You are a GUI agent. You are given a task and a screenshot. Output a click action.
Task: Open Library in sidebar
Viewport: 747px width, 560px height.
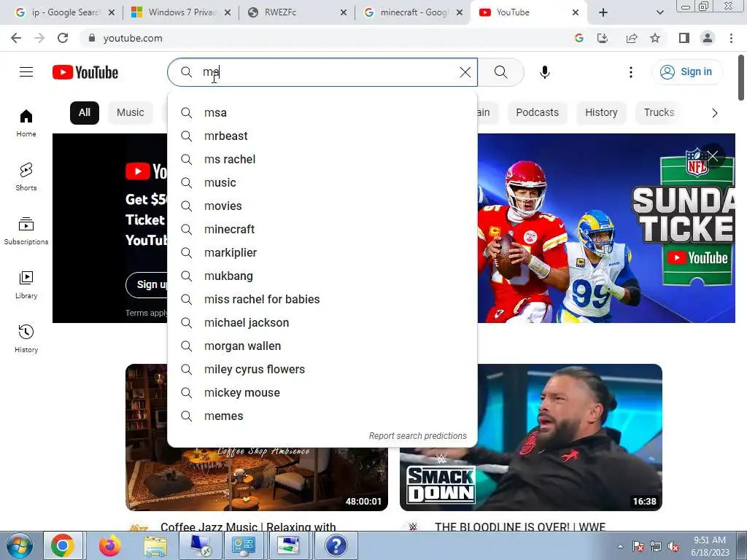pyautogui.click(x=26, y=285)
